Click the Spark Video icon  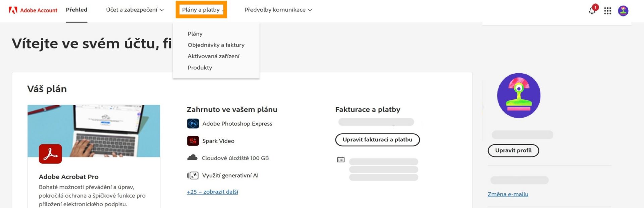pyautogui.click(x=193, y=141)
